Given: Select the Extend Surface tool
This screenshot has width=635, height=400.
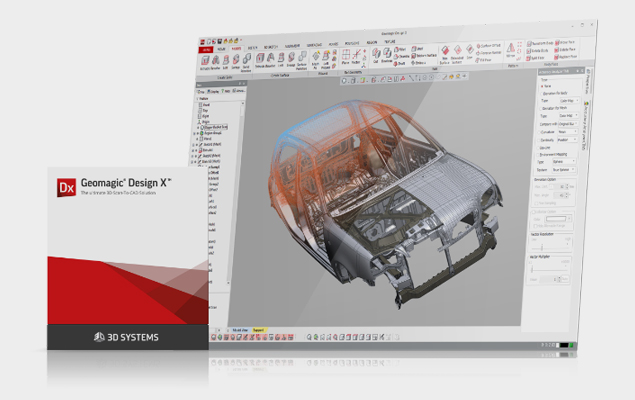Looking at the screenshot, I should click(x=457, y=54).
